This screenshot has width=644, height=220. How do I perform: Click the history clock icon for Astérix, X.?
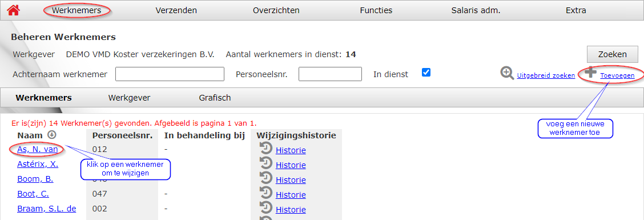click(266, 163)
